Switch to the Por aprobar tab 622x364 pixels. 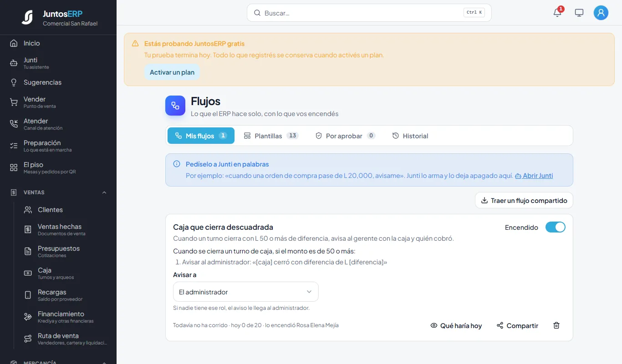(x=345, y=136)
